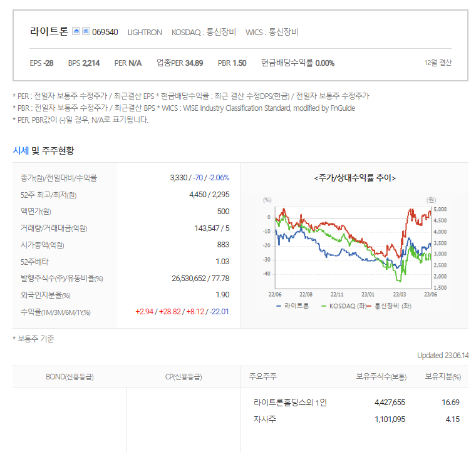Click the WICS : 통신장비 classification label
This screenshot has height=452, width=476.
coord(272,32)
